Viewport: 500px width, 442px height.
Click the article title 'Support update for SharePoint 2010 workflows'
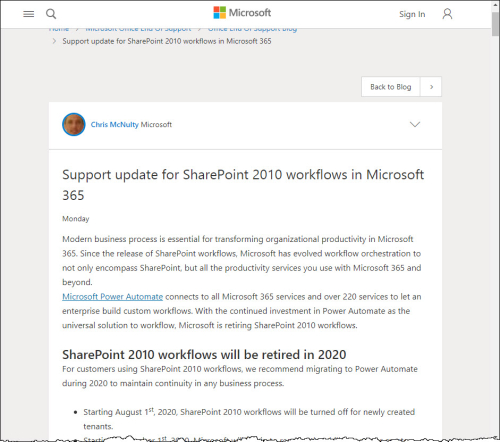(x=243, y=185)
